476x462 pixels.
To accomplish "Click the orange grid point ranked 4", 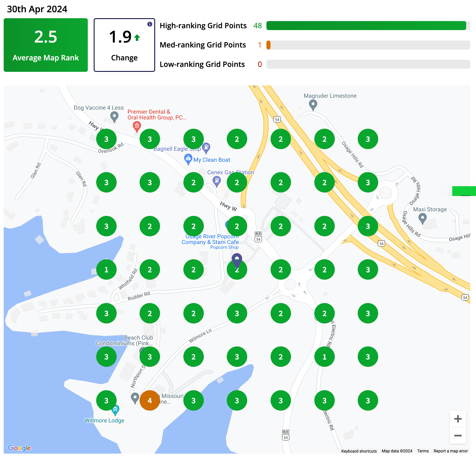I will (150, 400).
